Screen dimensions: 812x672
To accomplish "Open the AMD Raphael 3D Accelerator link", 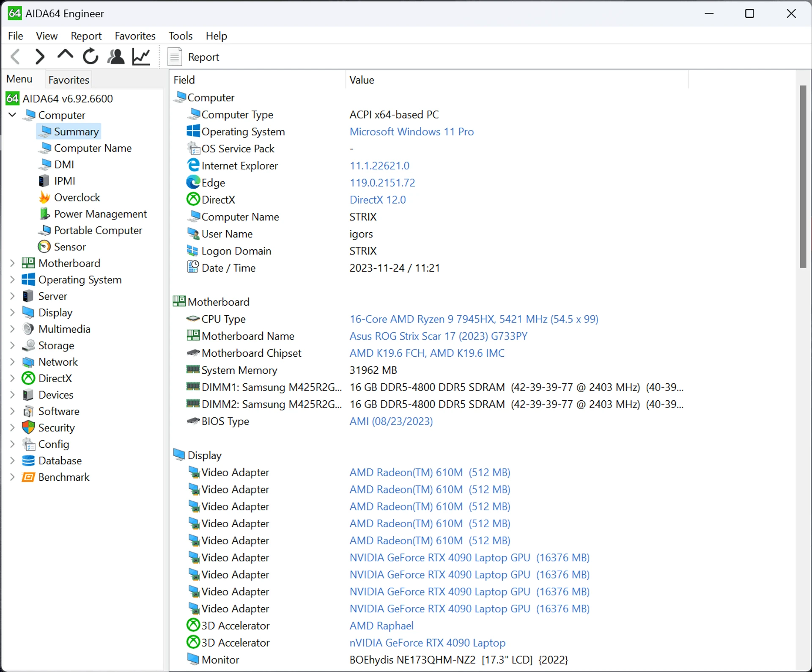I will (381, 625).
